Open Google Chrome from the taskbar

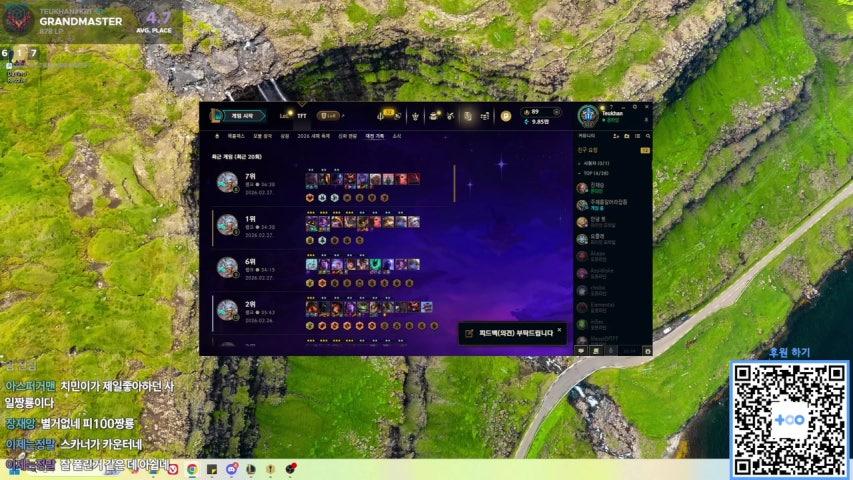pyautogui.click(x=191, y=468)
